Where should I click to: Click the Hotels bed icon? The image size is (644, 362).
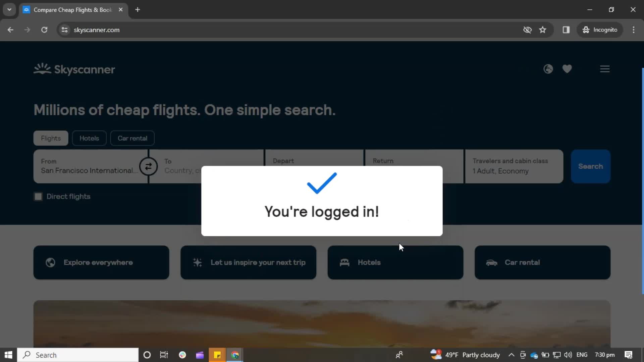(344, 262)
